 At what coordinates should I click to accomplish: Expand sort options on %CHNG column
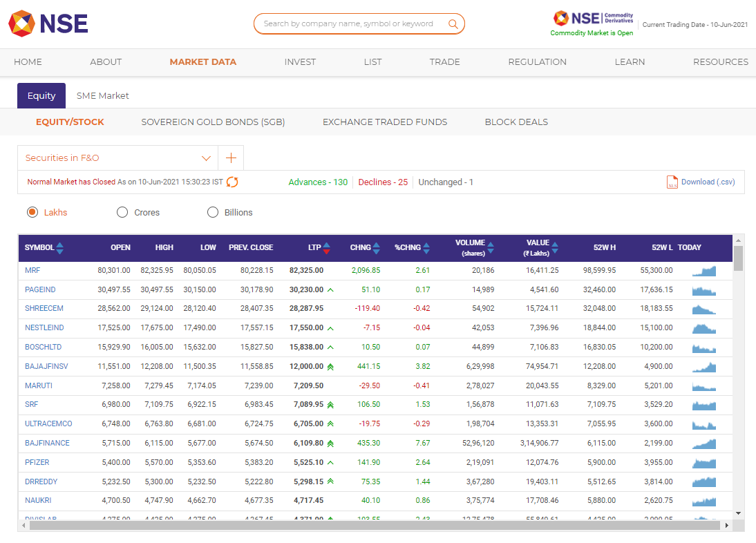[426, 247]
